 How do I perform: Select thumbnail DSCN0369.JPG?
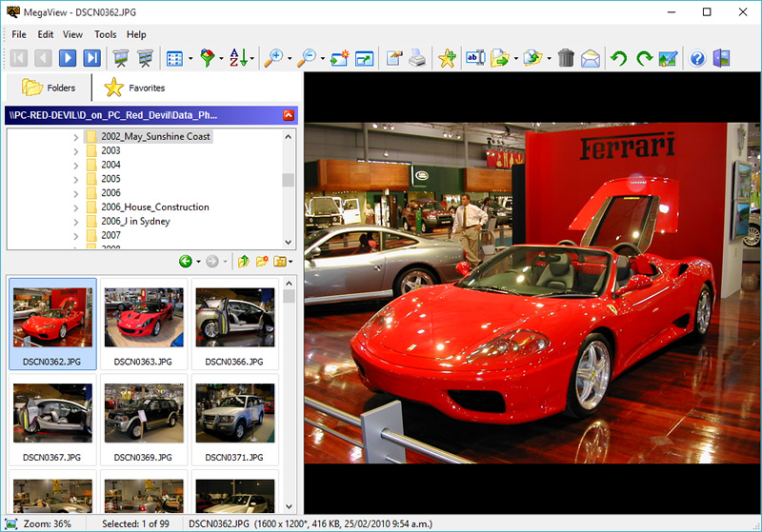point(144,420)
